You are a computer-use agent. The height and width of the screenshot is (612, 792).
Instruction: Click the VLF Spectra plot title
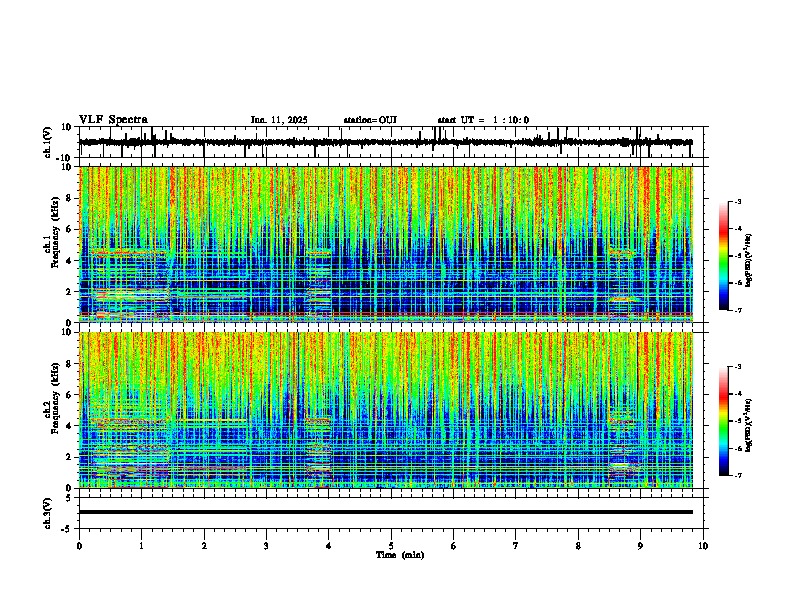tap(113, 120)
